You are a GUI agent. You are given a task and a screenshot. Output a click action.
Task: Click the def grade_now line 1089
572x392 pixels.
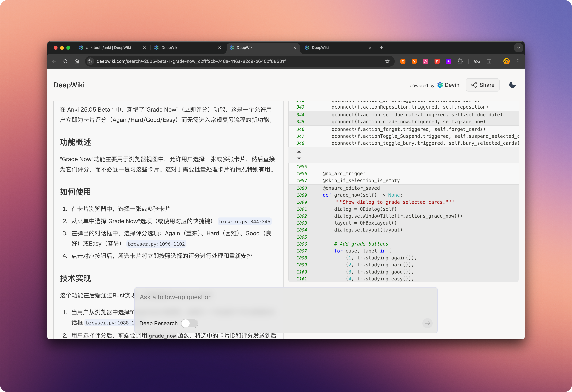(362, 195)
